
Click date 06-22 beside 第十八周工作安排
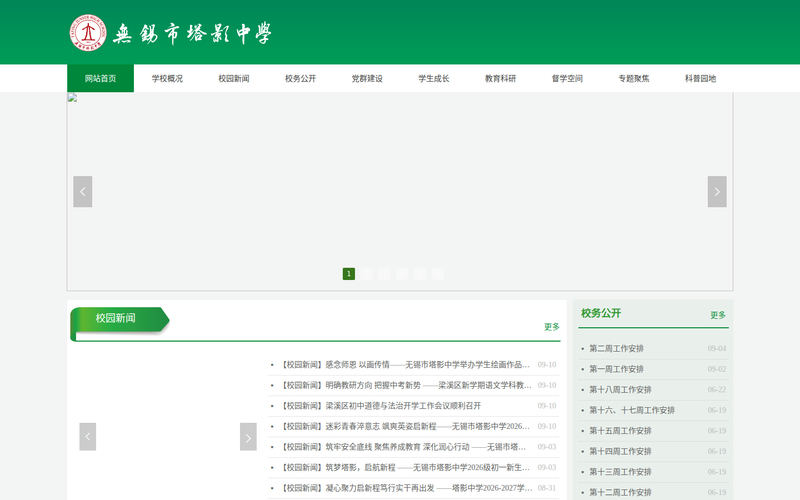(717, 389)
